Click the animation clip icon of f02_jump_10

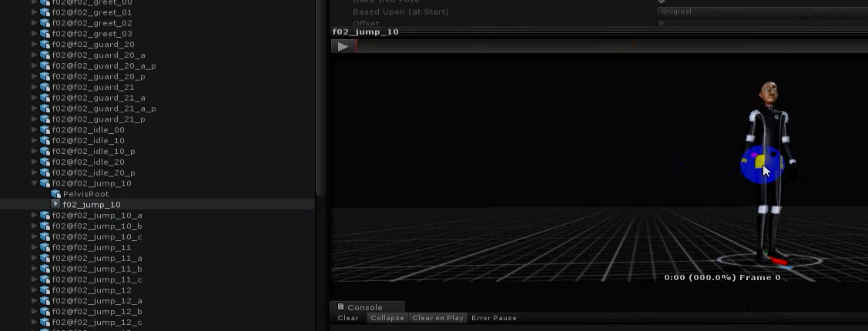point(55,204)
